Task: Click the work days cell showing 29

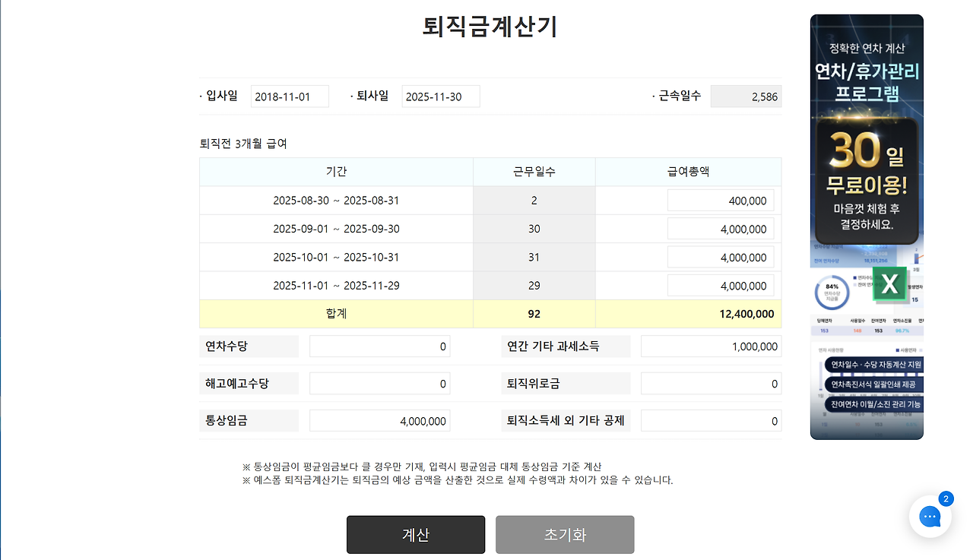Action: click(534, 286)
